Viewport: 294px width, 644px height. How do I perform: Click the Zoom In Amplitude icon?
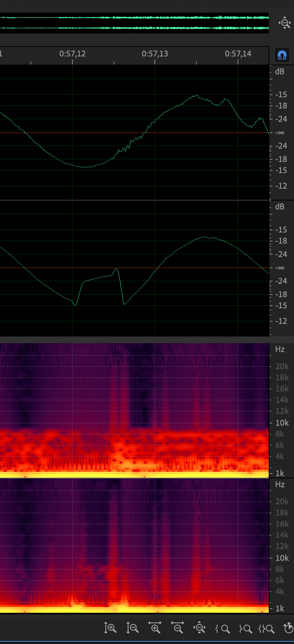click(x=110, y=628)
